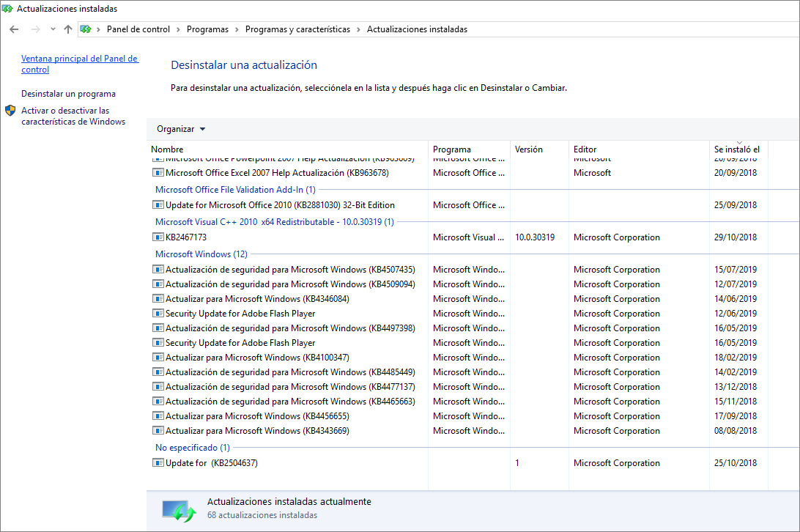The height and width of the screenshot is (532, 800).
Task: Collapse the No especificado (1) group
Action: click(x=193, y=447)
